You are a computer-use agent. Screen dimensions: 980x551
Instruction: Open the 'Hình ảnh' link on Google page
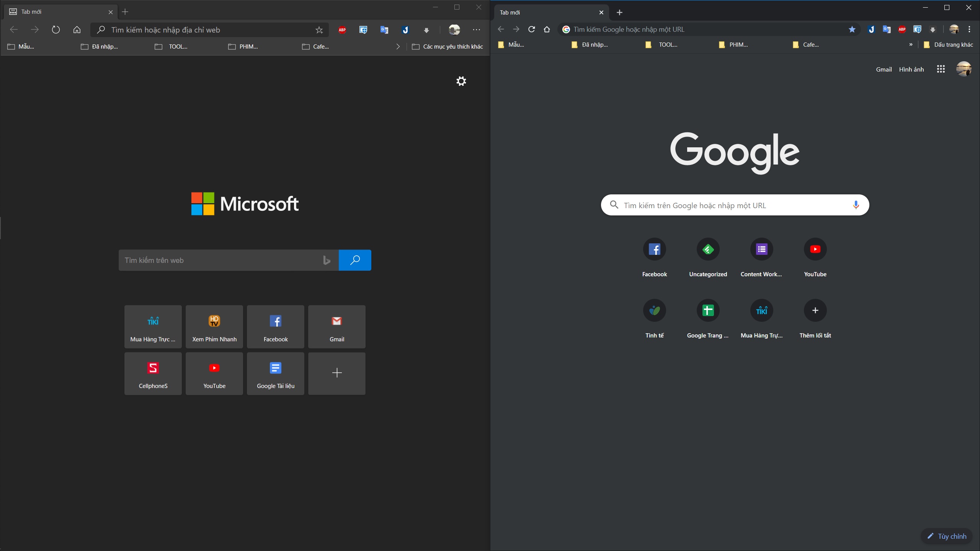[911, 69]
